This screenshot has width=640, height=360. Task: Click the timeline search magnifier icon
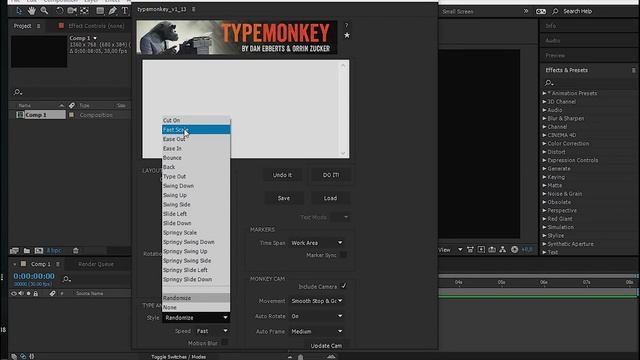pyautogui.click(x=67, y=279)
